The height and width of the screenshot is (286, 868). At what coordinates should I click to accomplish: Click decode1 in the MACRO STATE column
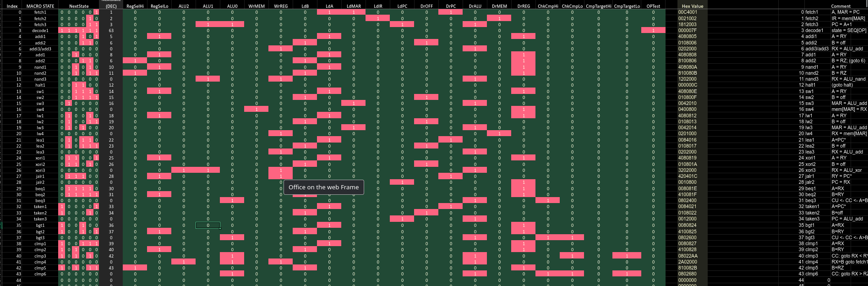tap(40, 31)
